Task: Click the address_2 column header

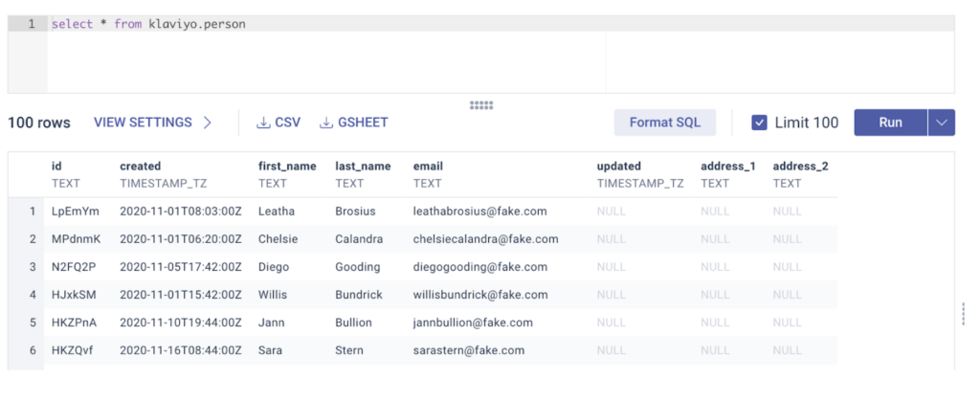Action: [801, 167]
